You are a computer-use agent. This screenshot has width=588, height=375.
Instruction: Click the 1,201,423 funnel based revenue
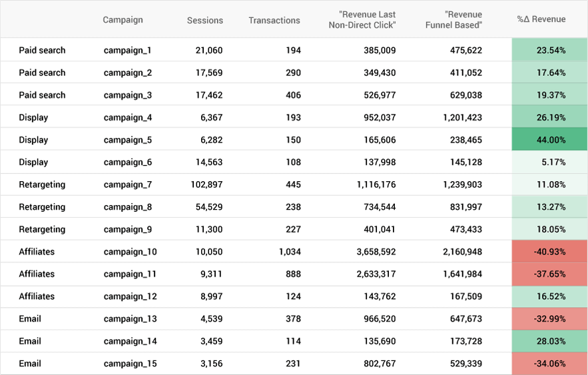462,117
